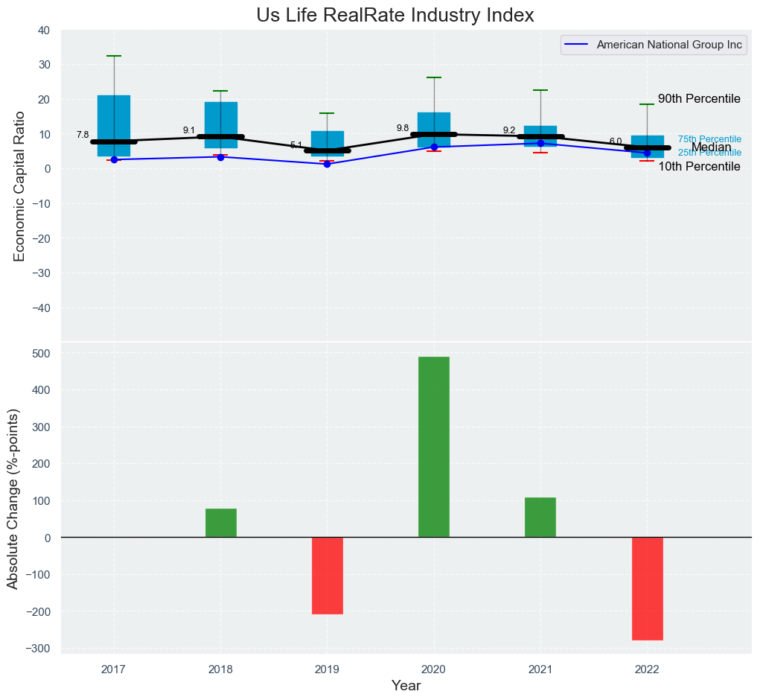Screen dimensions: 760x700
Task: Click the blue data point for 2019
Action: point(327,164)
